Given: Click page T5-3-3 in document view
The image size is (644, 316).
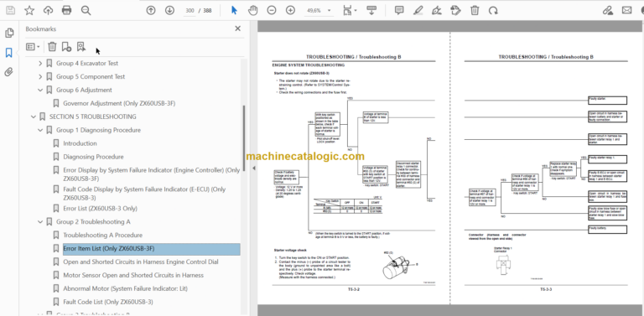Looking at the screenshot, I should click(546, 168).
